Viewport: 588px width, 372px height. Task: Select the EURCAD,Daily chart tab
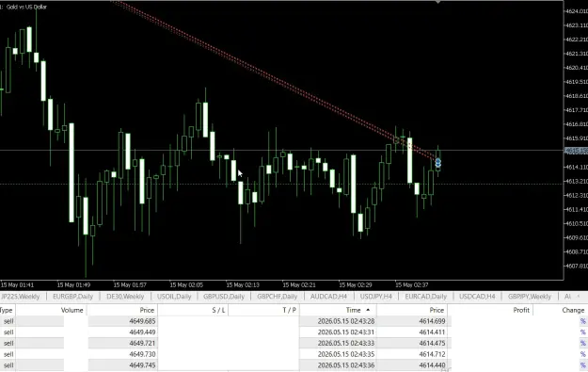[x=425, y=297]
